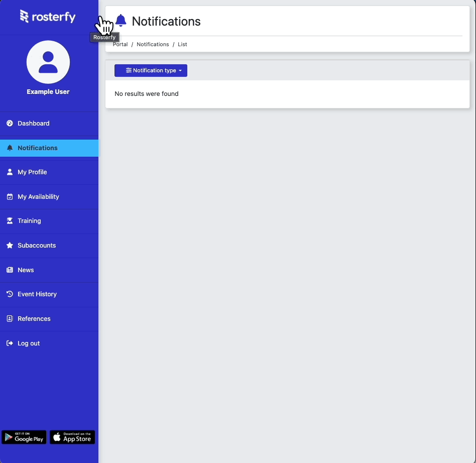Open the Example User avatar picture
The image size is (476, 463).
pyautogui.click(x=48, y=62)
